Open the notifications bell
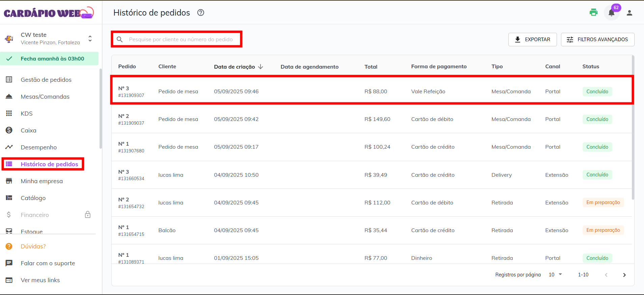 click(611, 13)
